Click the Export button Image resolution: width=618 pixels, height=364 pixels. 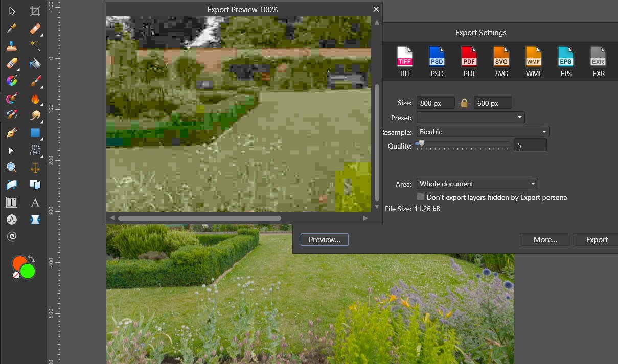coord(597,239)
